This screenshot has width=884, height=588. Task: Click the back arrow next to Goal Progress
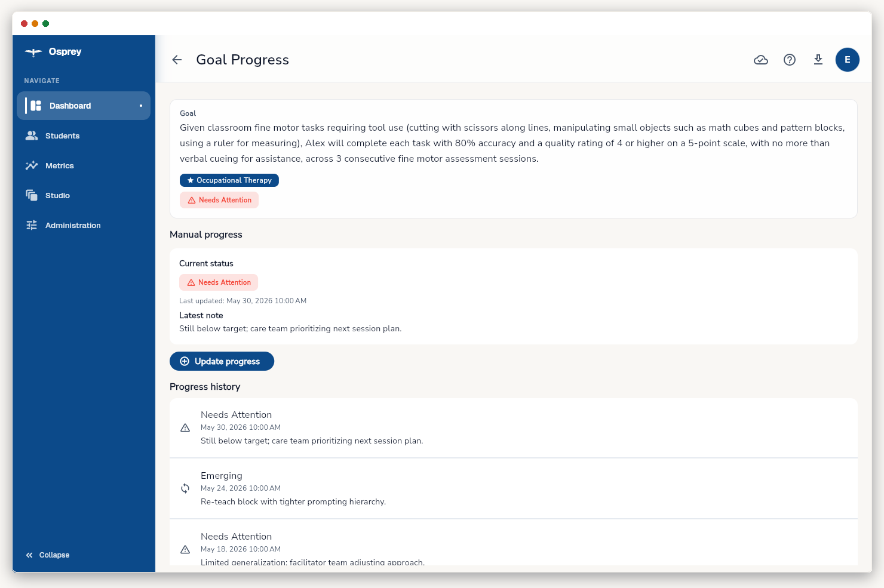point(177,60)
